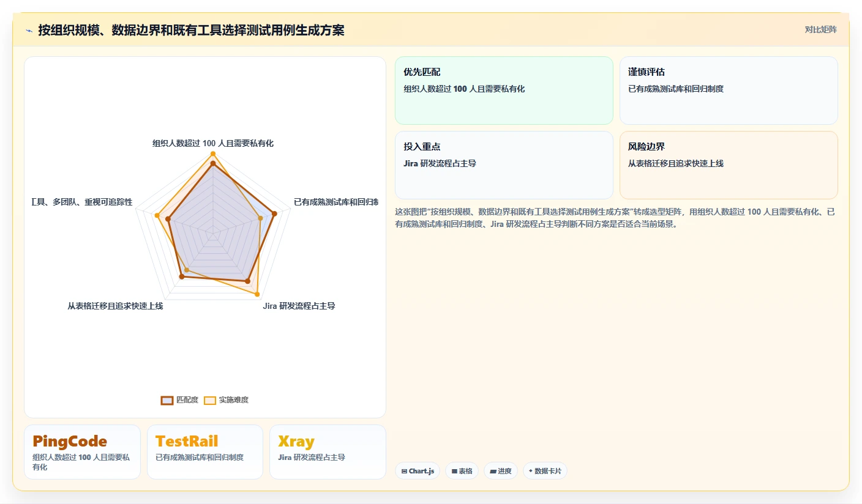862x504 pixels.
Task: Toggle the 实施难度 legend item
Action: [226, 400]
